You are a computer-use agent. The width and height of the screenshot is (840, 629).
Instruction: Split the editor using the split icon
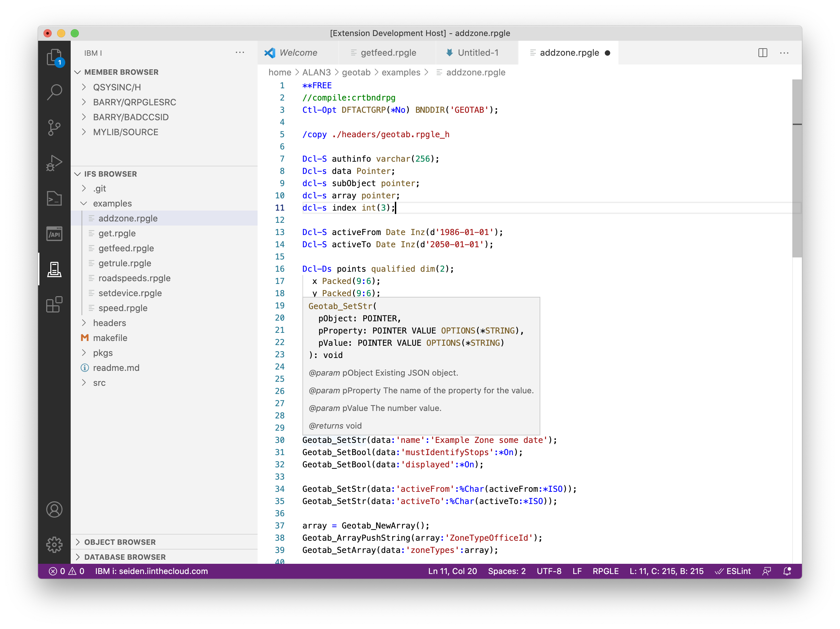click(763, 53)
